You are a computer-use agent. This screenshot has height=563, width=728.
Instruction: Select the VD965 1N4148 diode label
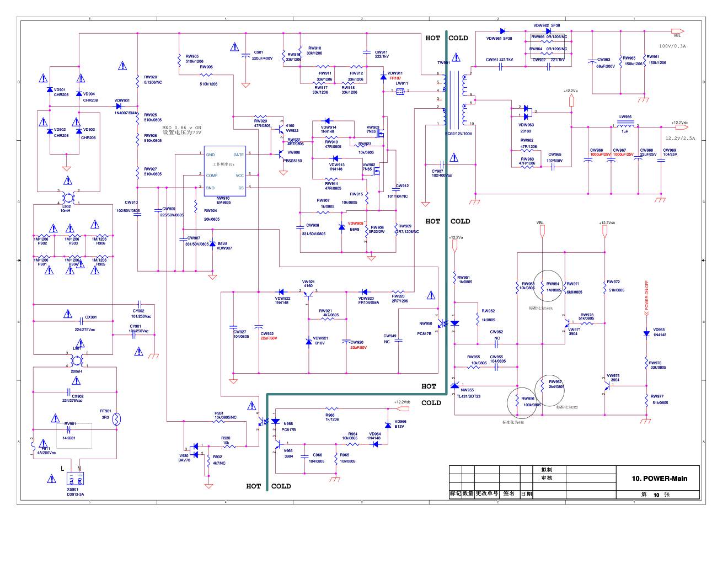click(x=660, y=332)
